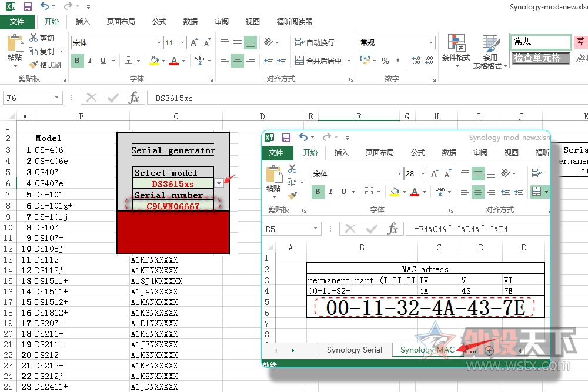Apply red font color in main ribbon
The height and width of the screenshot is (392, 588).
[x=175, y=61]
